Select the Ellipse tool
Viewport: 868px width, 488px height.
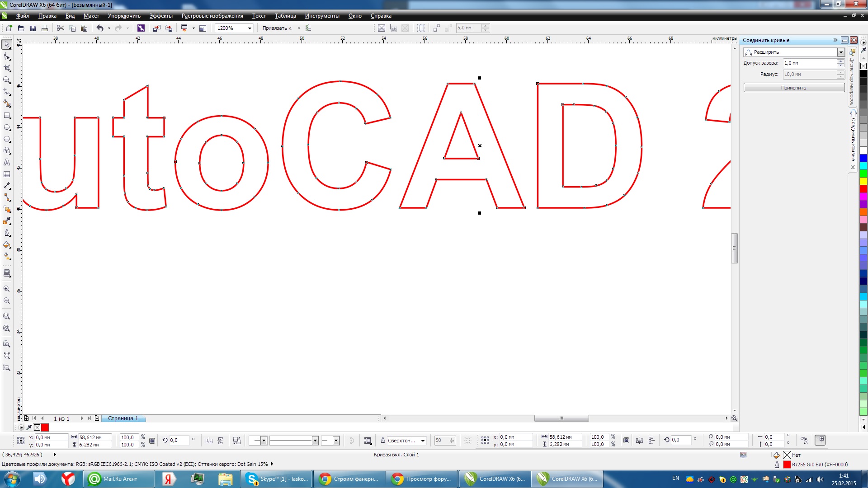coord(7,127)
